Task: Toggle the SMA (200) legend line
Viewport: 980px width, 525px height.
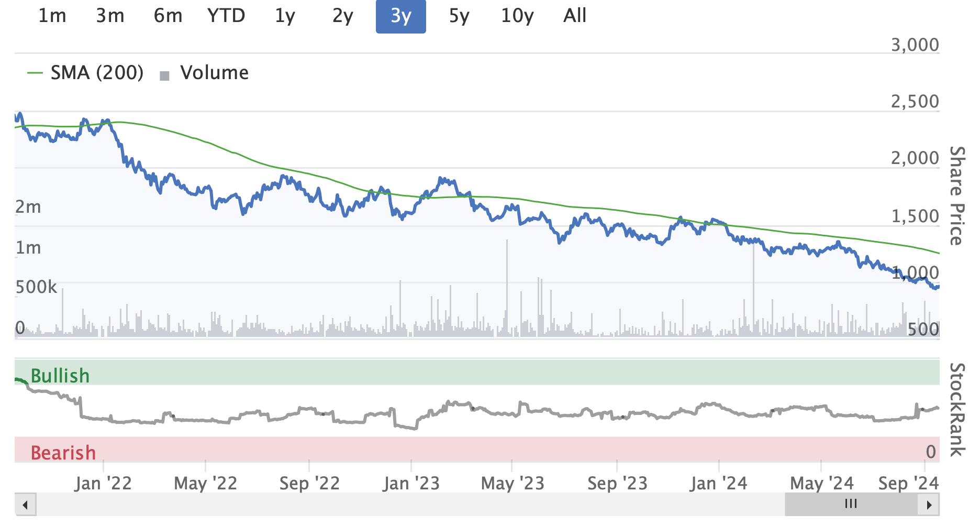Action: pos(85,73)
